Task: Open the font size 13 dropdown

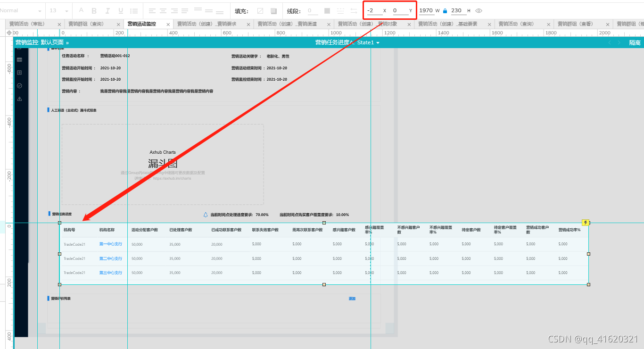Action: point(59,10)
